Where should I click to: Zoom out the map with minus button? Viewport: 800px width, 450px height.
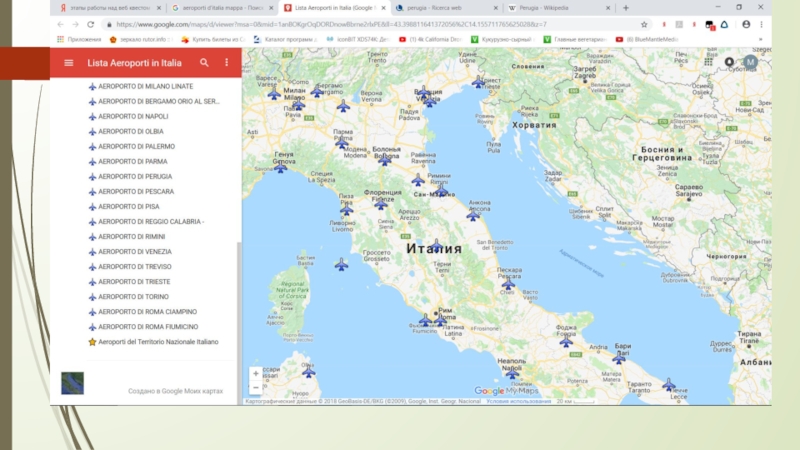click(x=256, y=387)
